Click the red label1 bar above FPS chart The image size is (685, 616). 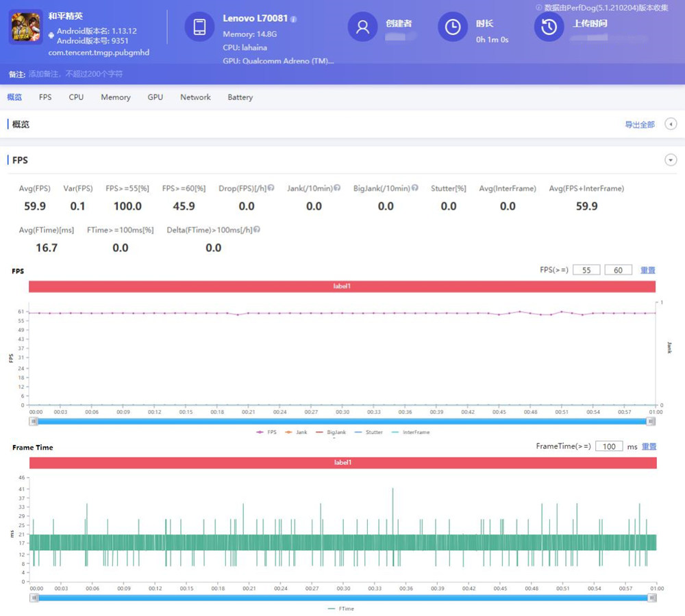click(342, 286)
